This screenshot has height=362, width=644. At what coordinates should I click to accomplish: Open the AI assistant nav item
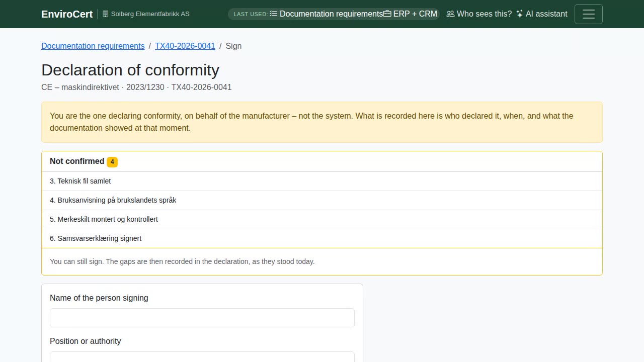click(541, 14)
